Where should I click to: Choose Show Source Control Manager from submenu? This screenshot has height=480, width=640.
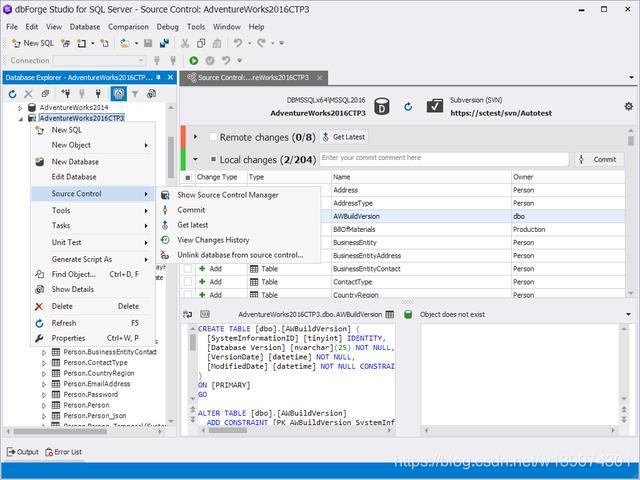click(238, 195)
